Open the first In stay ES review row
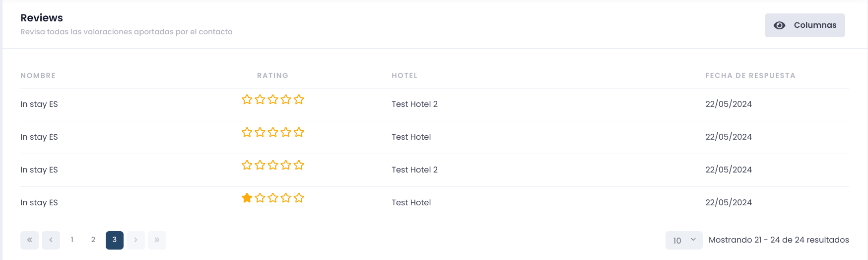The image size is (868, 260). (x=435, y=104)
